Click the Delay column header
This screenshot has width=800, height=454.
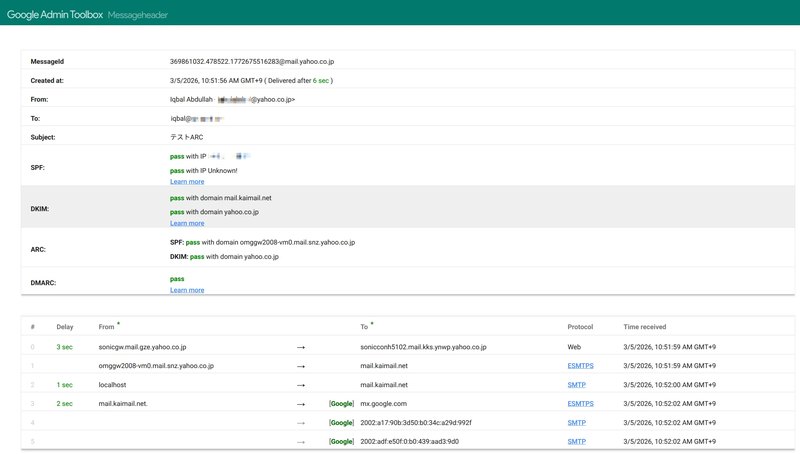click(x=65, y=327)
